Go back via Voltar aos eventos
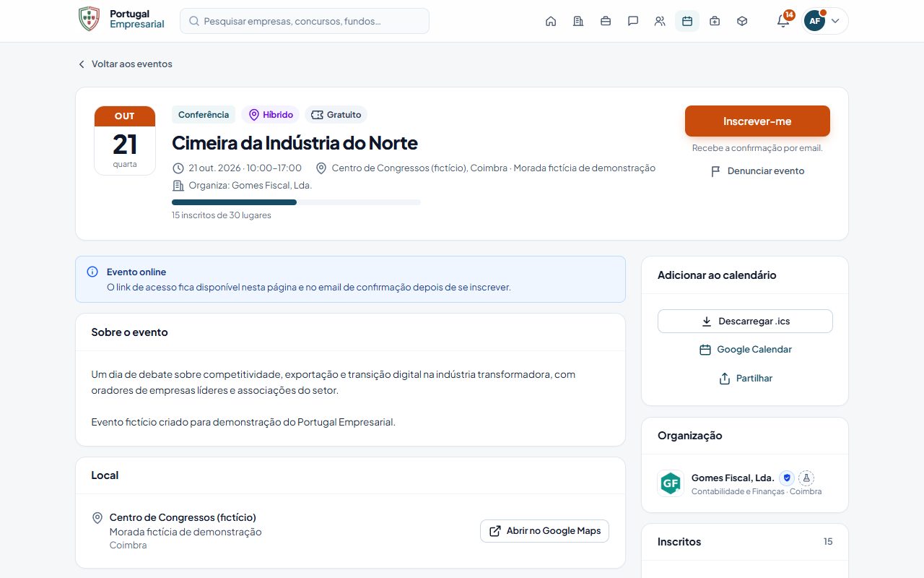The image size is (924, 578). (125, 64)
